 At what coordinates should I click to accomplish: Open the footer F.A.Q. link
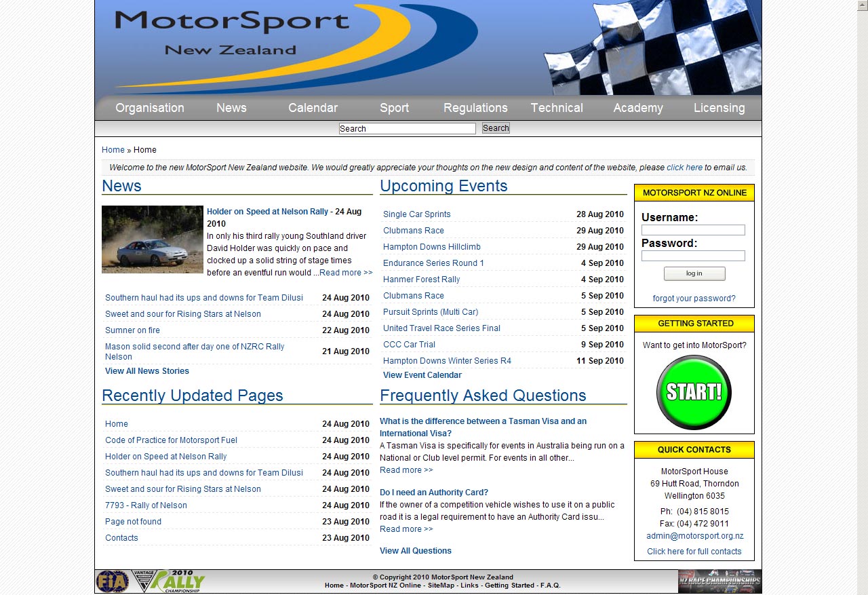[551, 586]
